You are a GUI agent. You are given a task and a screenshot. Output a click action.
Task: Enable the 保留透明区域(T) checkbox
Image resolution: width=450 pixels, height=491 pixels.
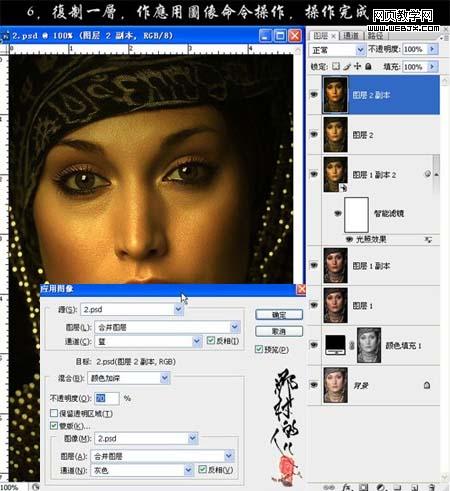[54, 413]
